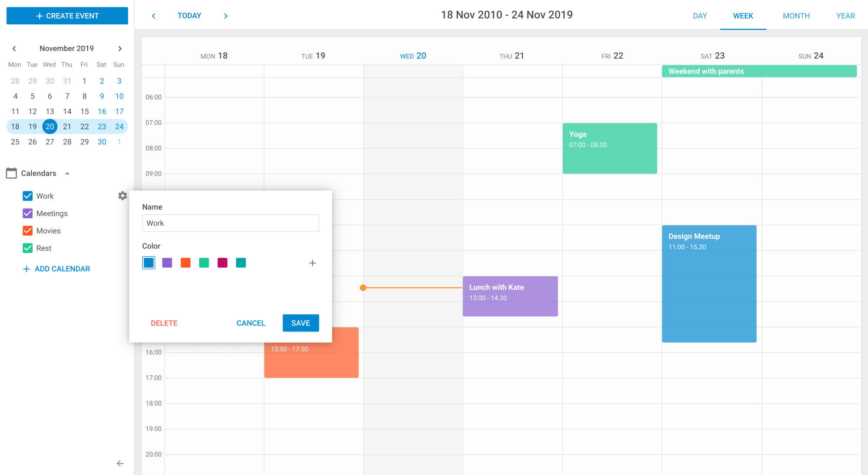Navigate to previous week
The image size is (868, 475).
click(154, 16)
